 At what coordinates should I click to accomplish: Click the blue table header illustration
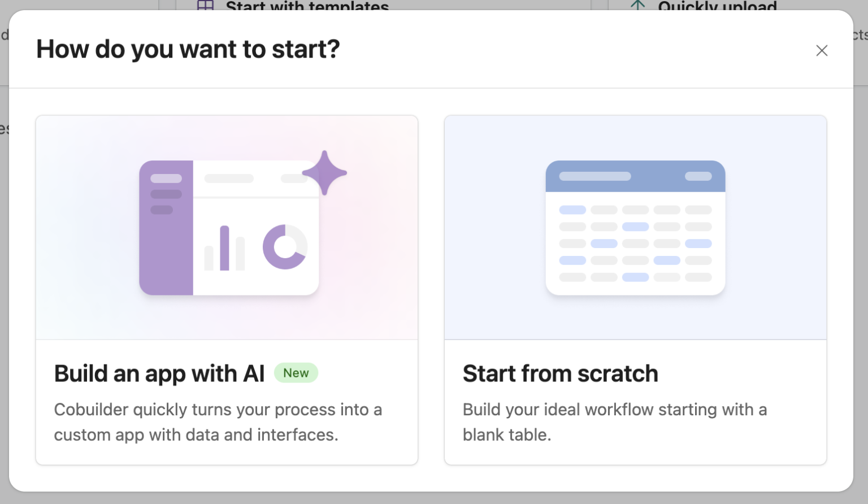pos(635,176)
